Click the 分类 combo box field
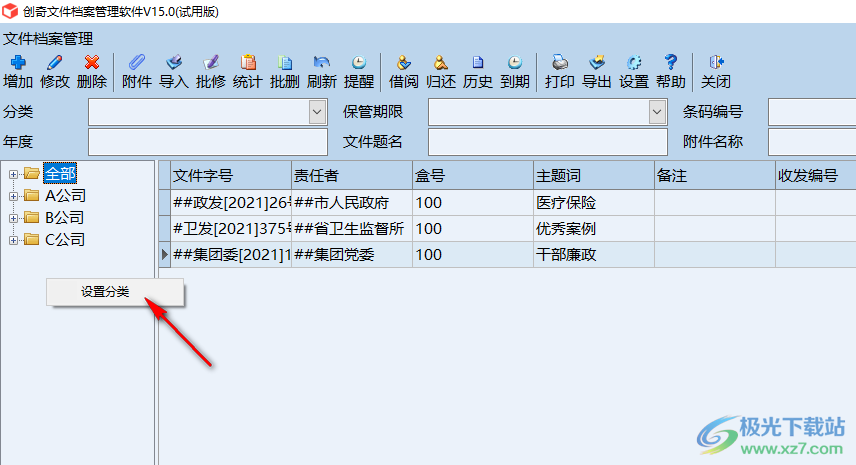The image size is (856, 465). [x=208, y=112]
